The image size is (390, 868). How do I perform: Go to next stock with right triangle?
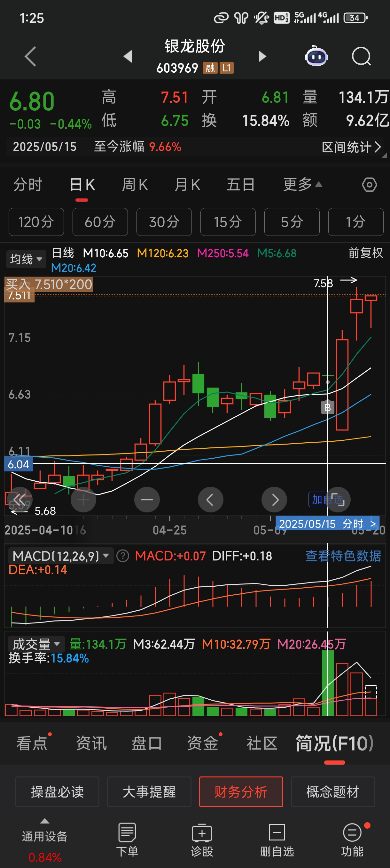(262, 56)
